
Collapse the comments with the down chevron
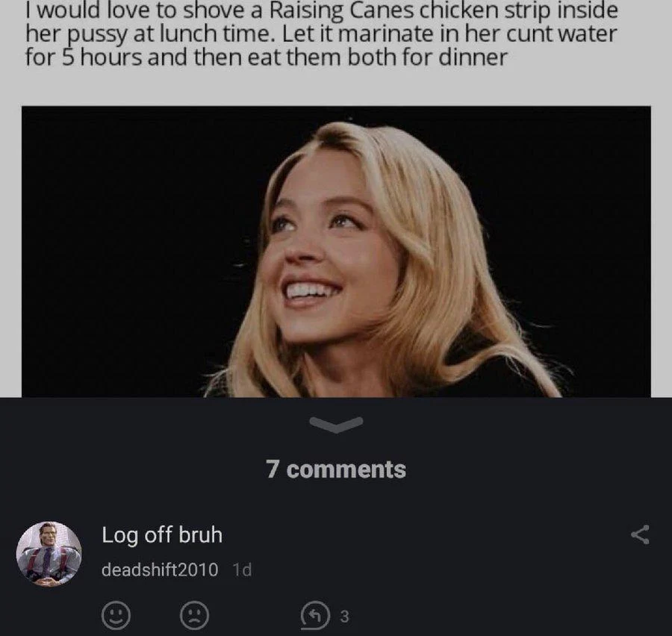pos(335,424)
